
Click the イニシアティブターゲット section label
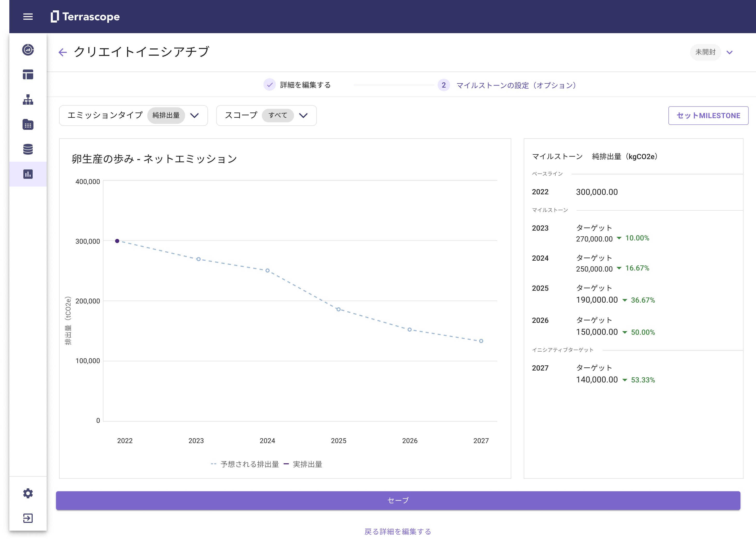(x=563, y=350)
